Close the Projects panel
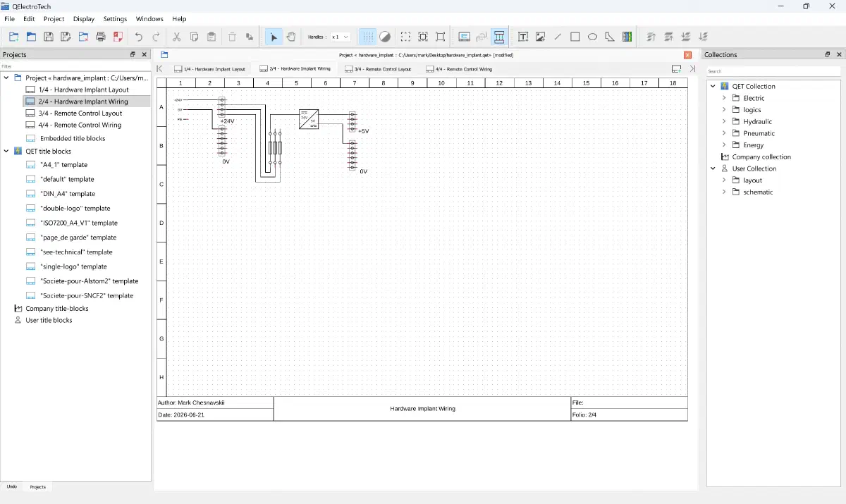This screenshot has height=504, width=846. (145, 54)
